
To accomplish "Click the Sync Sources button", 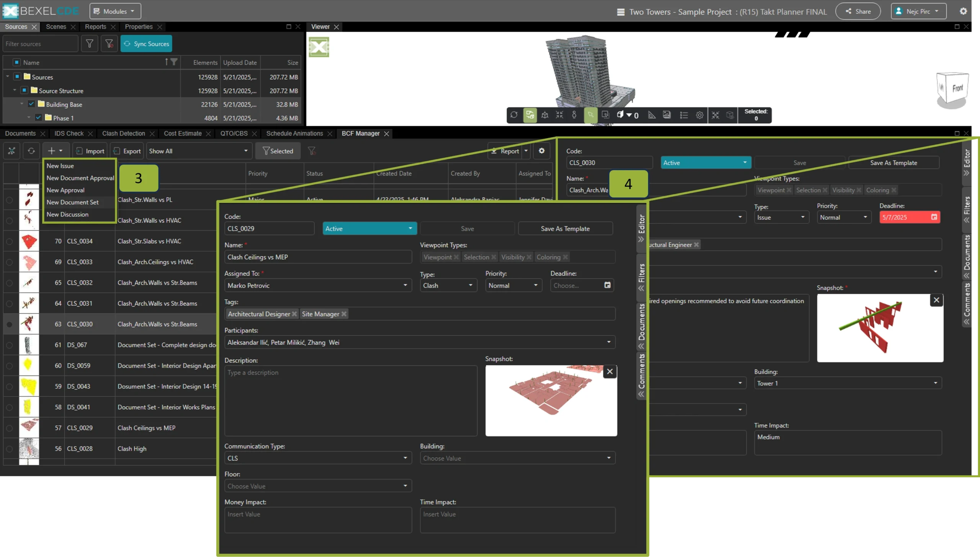I will [x=146, y=44].
